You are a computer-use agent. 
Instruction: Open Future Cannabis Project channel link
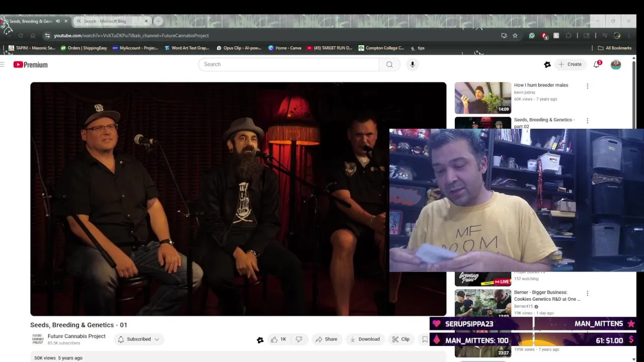[x=76, y=336]
